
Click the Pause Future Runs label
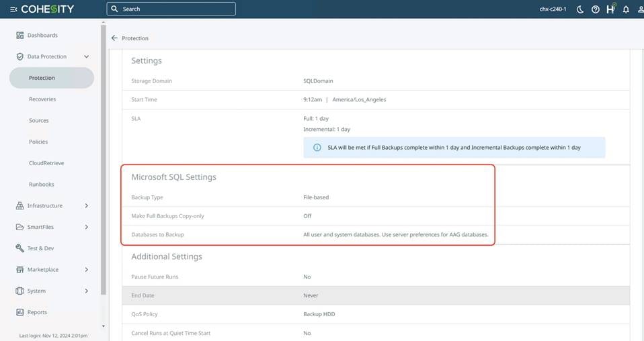[155, 277]
